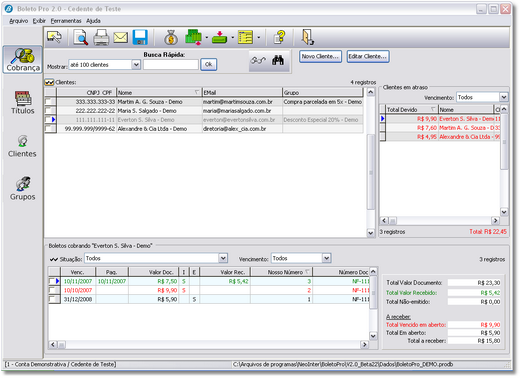This screenshot has width=520, height=378.
Task: Click the binoculars search icon
Action: click(278, 60)
